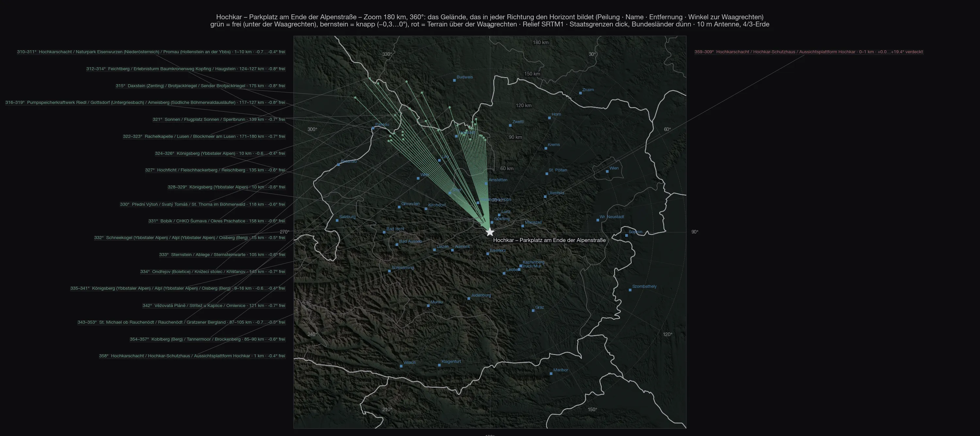This screenshot has height=436, width=980.
Task: Click the Znaim city marker
Action: click(580, 93)
